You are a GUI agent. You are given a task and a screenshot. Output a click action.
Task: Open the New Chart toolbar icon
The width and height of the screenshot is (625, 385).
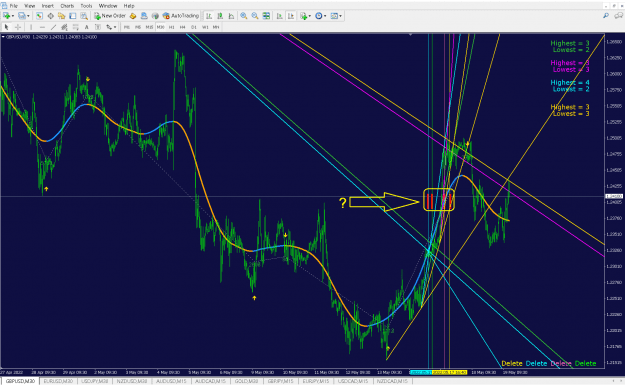tap(6, 16)
